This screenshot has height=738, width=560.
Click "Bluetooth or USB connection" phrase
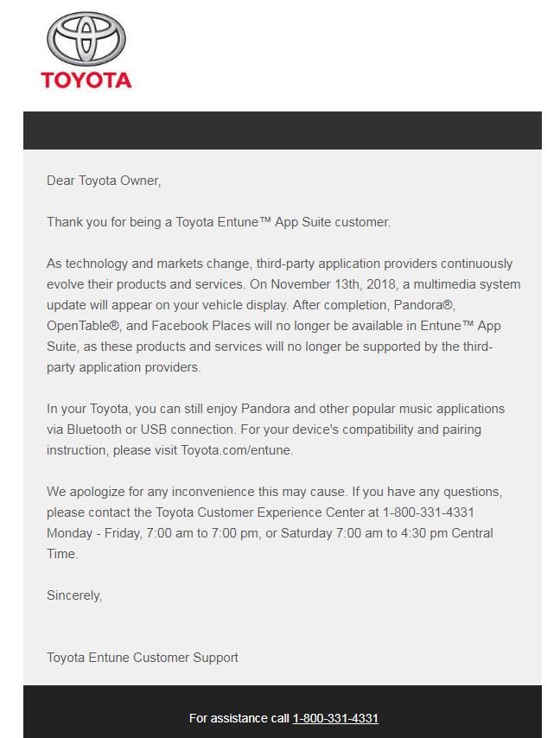pyautogui.click(x=150, y=429)
